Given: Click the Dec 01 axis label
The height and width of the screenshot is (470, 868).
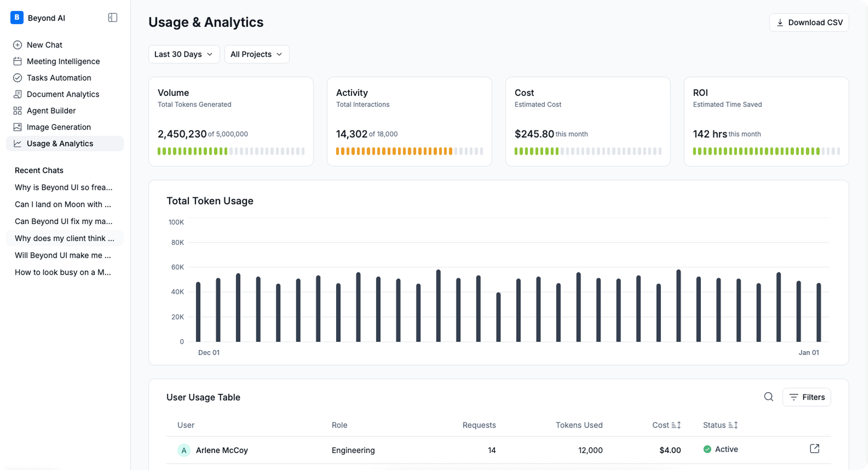Looking at the screenshot, I should pyautogui.click(x=209, y=353).
